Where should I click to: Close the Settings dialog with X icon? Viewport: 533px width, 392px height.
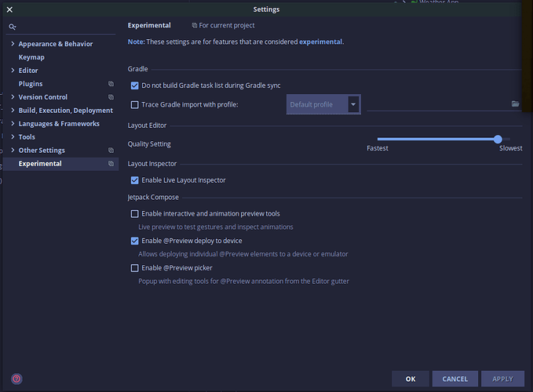(9, 9)
